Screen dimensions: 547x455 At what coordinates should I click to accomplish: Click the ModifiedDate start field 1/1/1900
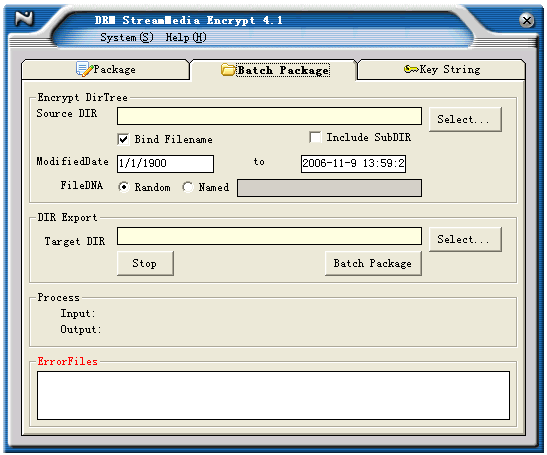(165, 164)
